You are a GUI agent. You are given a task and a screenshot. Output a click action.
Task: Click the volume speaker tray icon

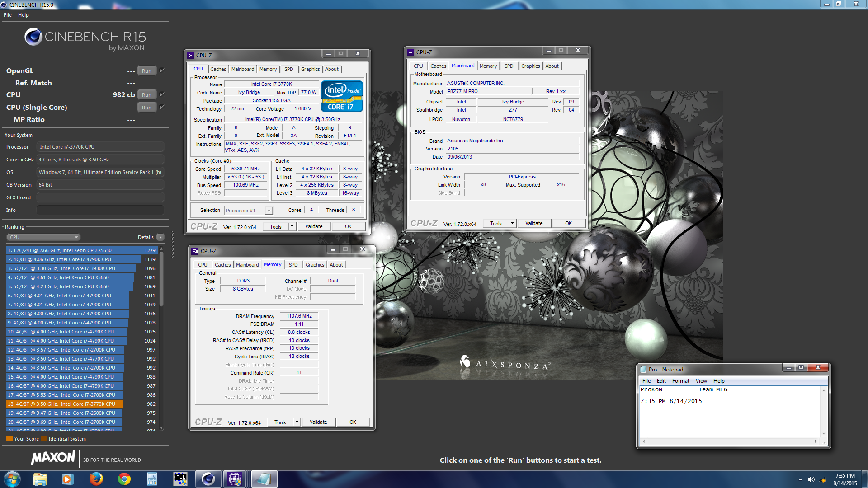pos(811,479)
